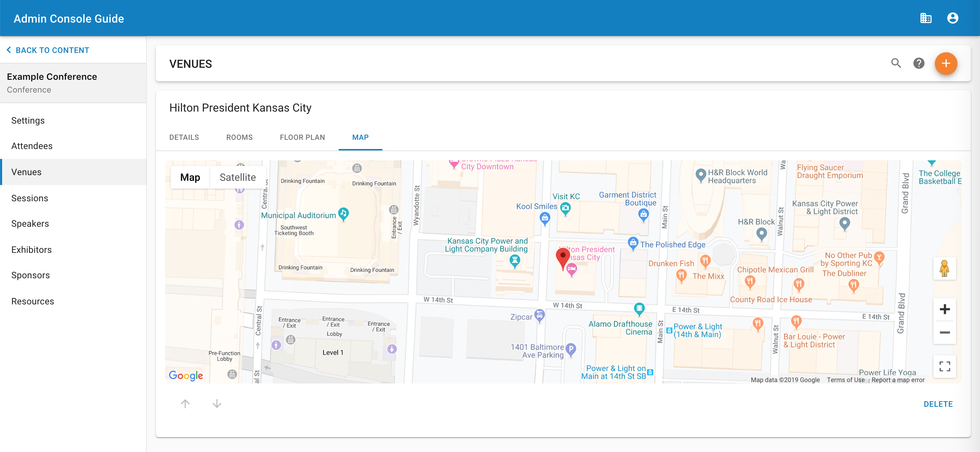Viewport: 980px width, 452px height.
Task: Go to Speakers in the sidebar
Action: click(x=73, y=224)
